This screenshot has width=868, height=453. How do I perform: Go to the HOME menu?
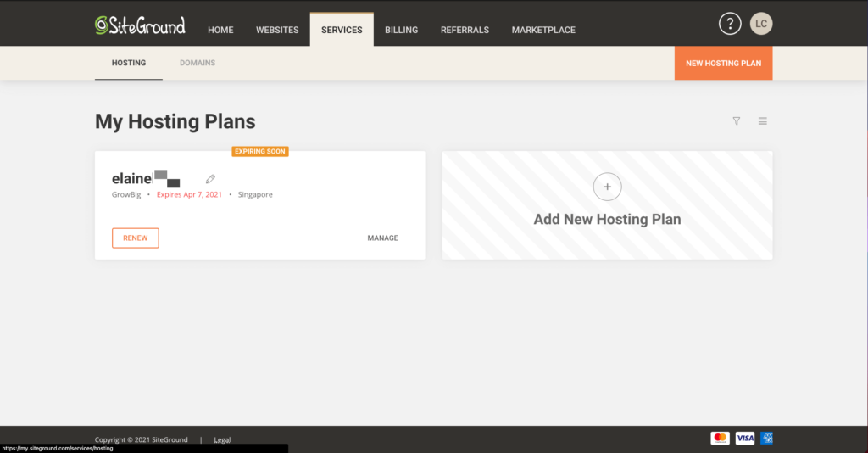[220, 30]
